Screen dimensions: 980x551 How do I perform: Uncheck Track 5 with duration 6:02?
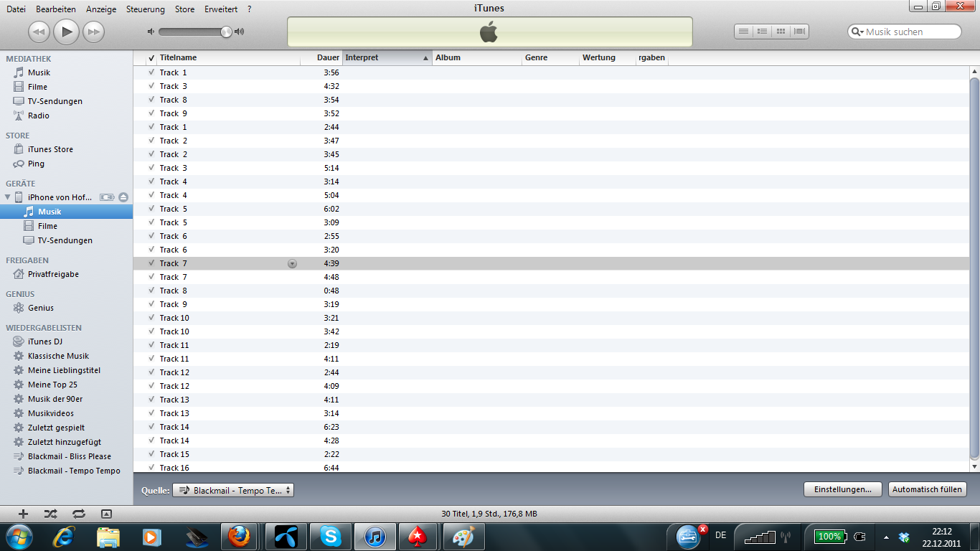(x=151, y=209)
